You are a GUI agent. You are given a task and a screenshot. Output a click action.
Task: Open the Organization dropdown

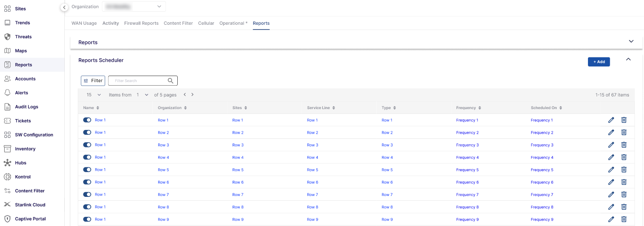point(134,7)
